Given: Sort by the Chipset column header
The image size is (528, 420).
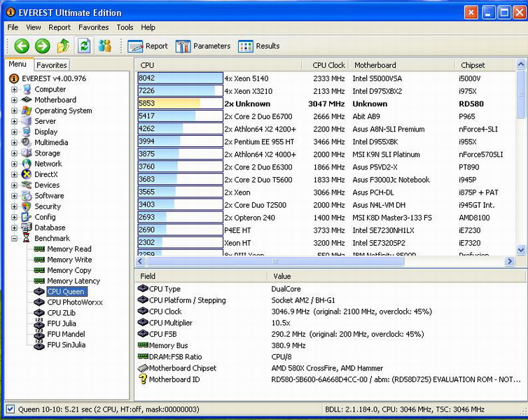Looking at the screenshot, I should tap(485, 65).
